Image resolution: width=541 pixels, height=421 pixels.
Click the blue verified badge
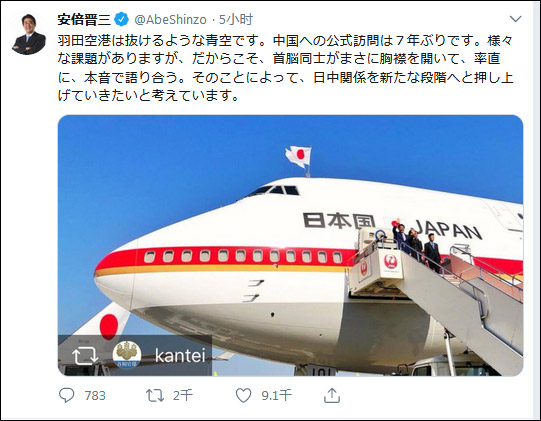tap(121, 20)
